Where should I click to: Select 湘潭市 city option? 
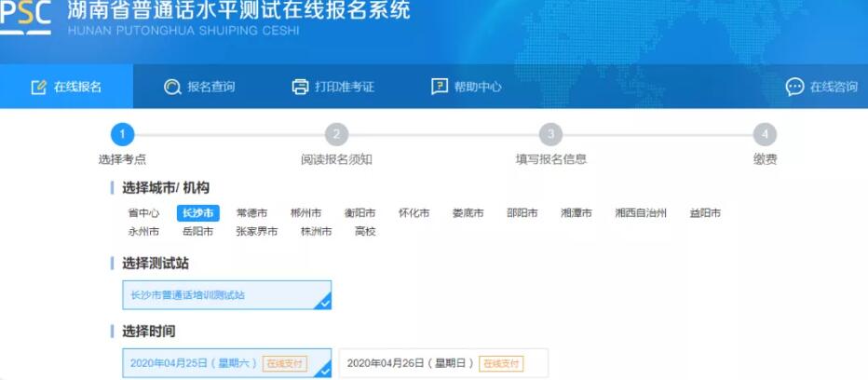click(576, 213)
